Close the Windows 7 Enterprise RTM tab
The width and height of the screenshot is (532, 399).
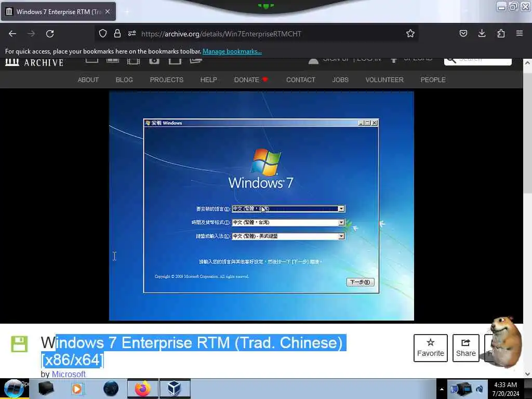(108, 11)
